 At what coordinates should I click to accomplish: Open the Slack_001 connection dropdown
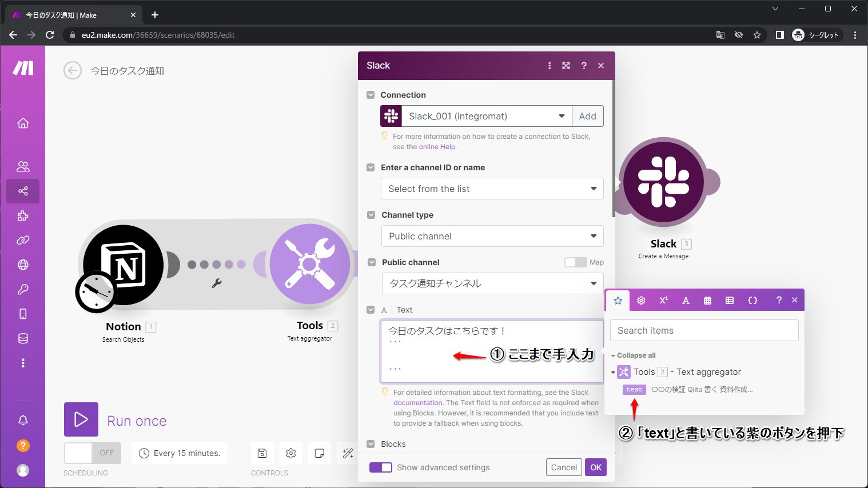(487, 116)
